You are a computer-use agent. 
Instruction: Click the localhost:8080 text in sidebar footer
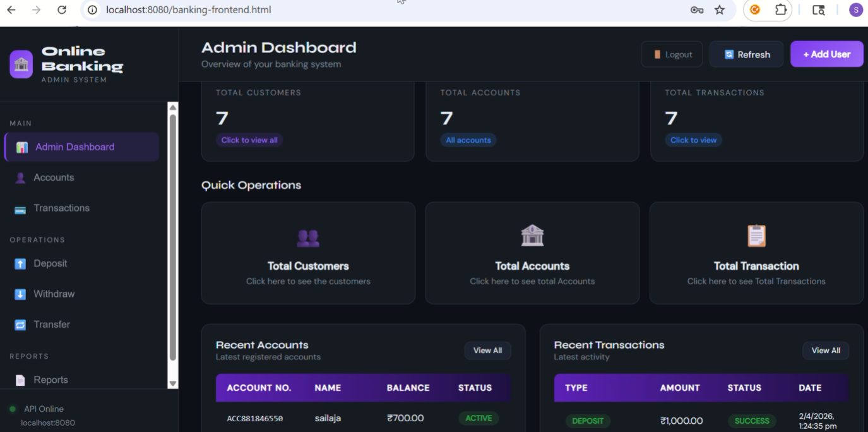[48, 423]
